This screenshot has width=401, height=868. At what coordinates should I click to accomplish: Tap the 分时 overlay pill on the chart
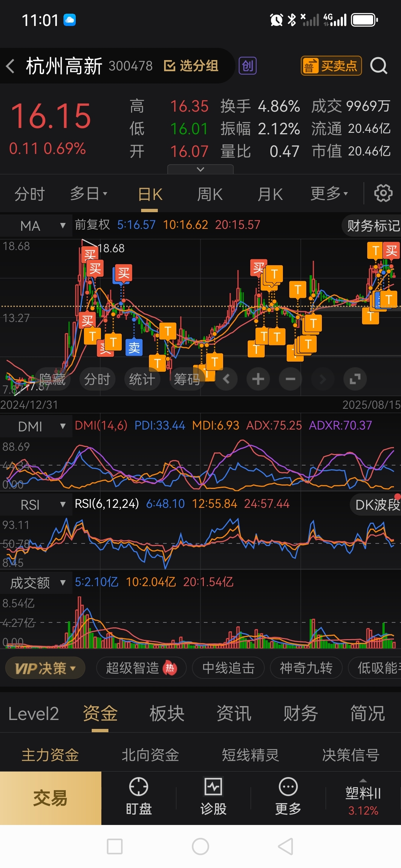[x=97, y=379]
